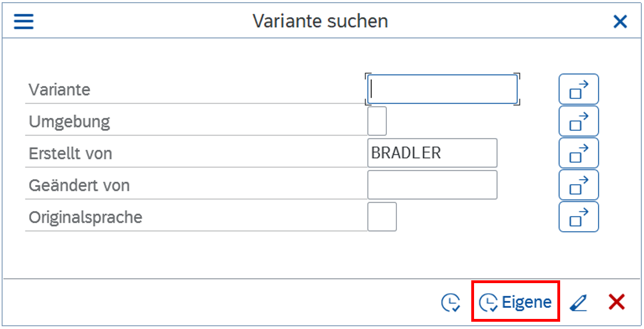Focus the Umgebung input box

click(x=377, y=121)
